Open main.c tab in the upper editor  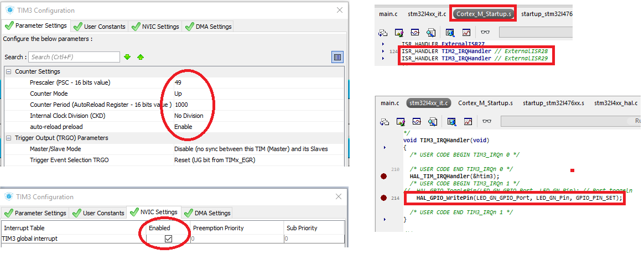[x=388, y=13]
